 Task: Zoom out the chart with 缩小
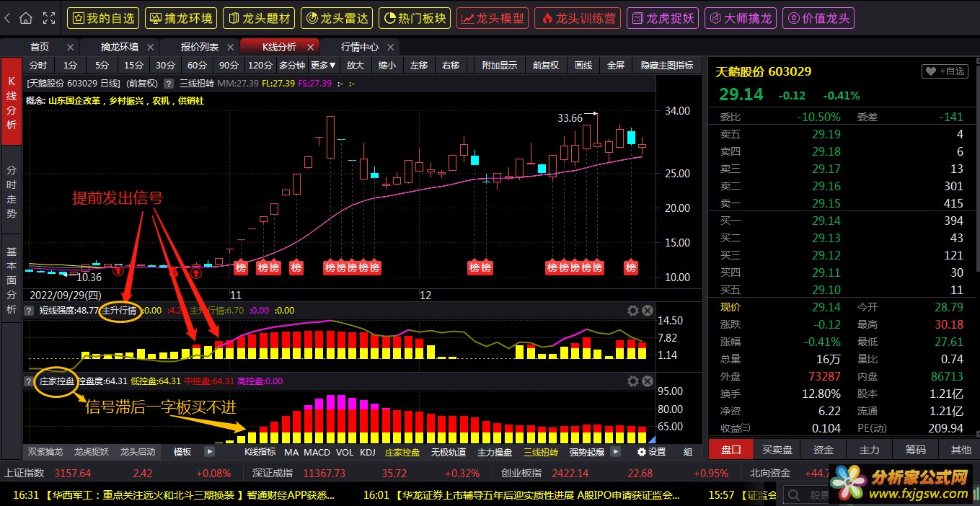387,65
